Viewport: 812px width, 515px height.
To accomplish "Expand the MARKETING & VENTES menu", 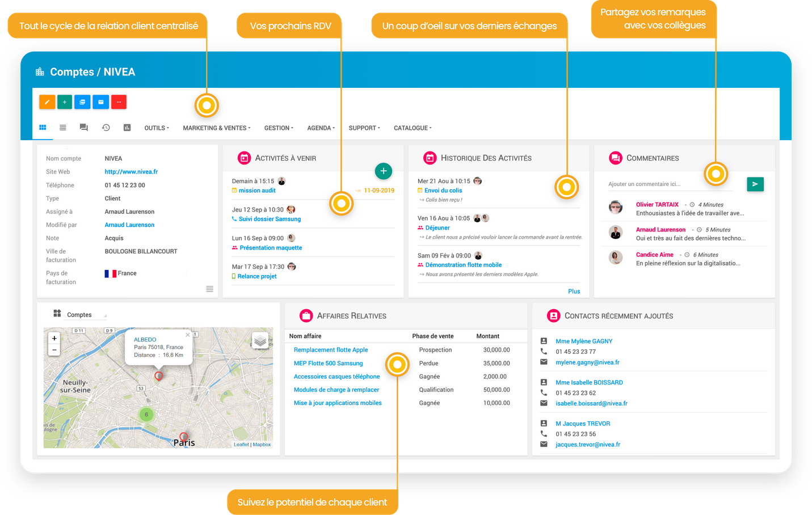I will tap(217, 128).
